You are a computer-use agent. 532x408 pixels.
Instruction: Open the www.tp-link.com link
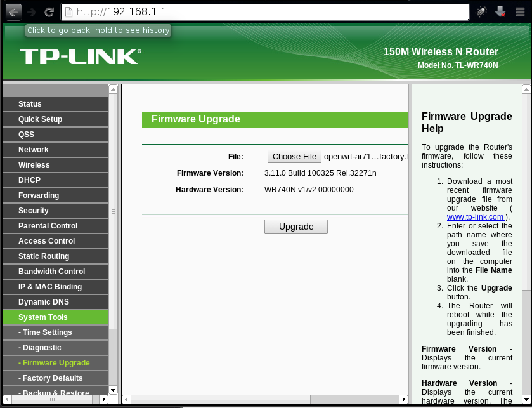476,217
